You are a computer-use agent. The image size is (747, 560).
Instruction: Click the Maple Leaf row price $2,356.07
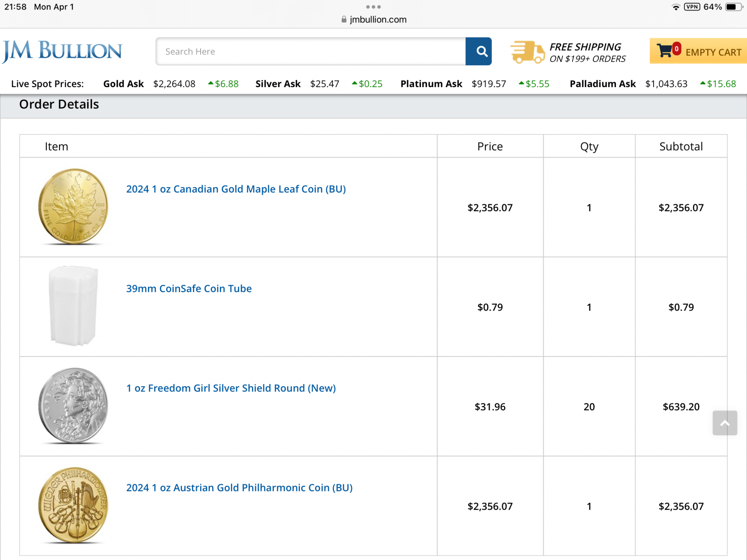(490, 207)
